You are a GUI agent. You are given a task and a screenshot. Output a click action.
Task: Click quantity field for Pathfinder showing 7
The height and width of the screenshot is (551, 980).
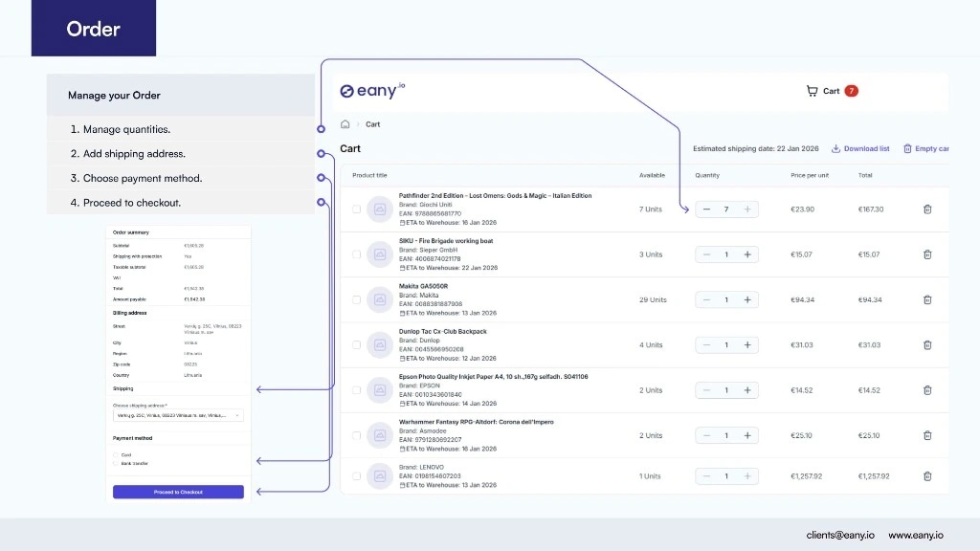(726, 209)
